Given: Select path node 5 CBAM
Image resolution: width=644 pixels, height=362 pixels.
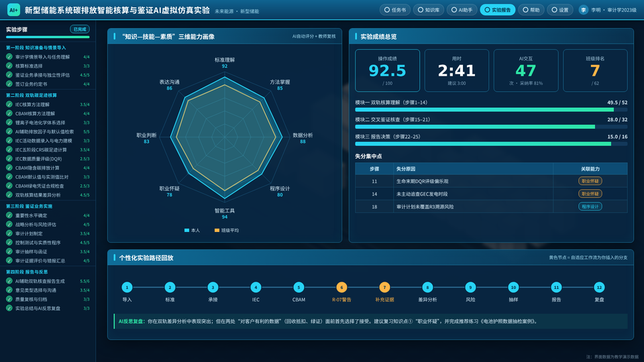Looking at the screenshot, I should coord(299,288).
